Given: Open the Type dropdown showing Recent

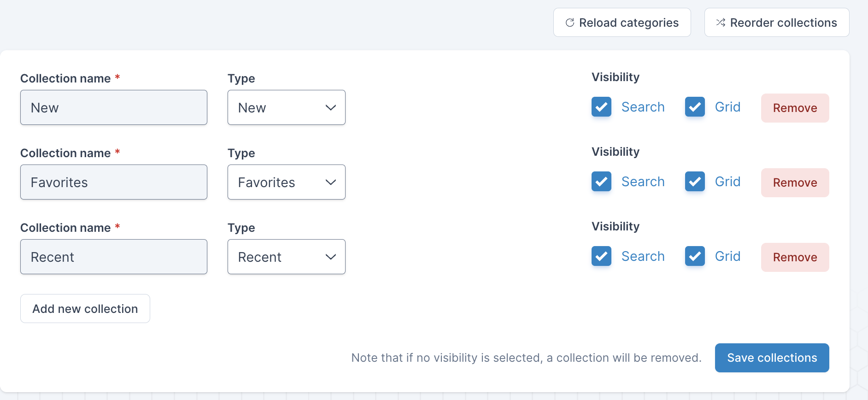Looking at the screenshot, I should coord(286,257).
